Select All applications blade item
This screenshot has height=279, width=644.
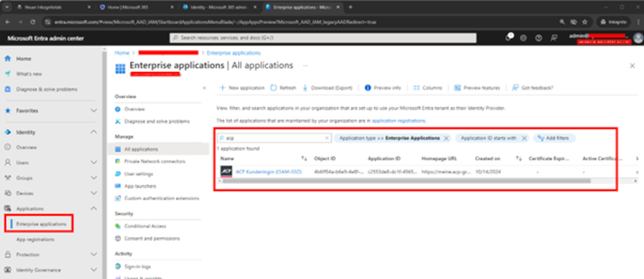[141, 149]
